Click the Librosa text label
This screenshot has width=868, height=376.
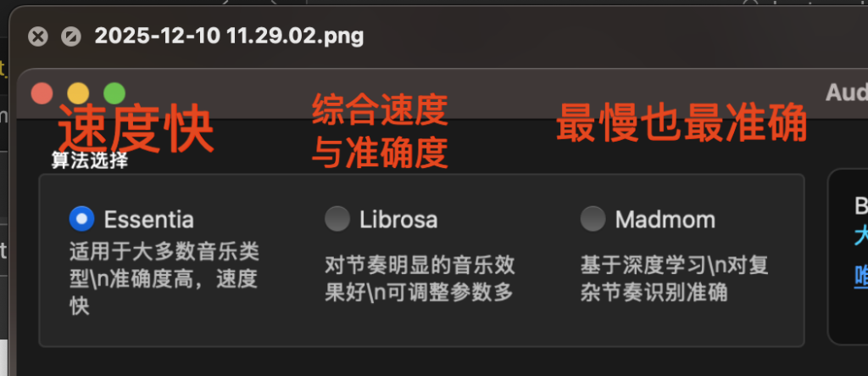[x=398, y=220]
